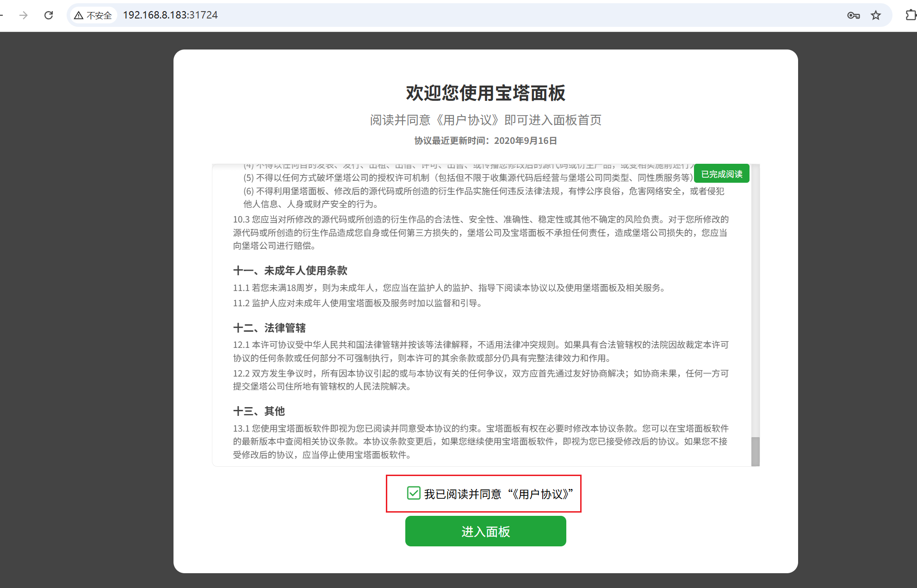The width and height of the screenshot is (917, 588).
Task: Focus the address bar URL 192.168.8.183:31724
Action: [x=170, y=15]
